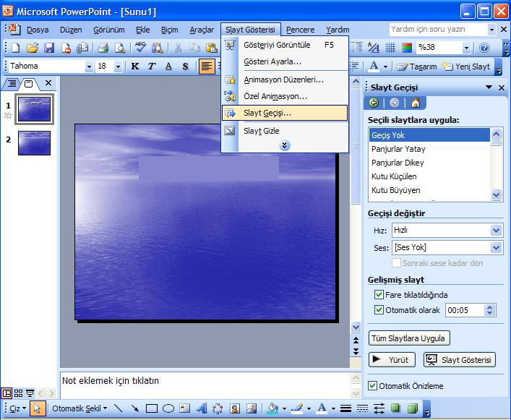Viewport: 511px width, 420px height.
Task: Insert Clip Art from drawing toolbar
Action: (235, 408)
